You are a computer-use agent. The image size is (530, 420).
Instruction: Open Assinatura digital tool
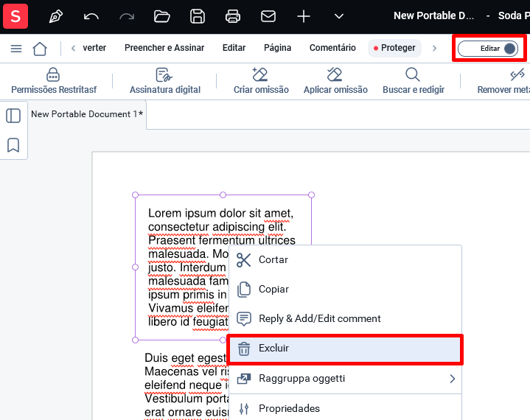click(x=165, y=81)
